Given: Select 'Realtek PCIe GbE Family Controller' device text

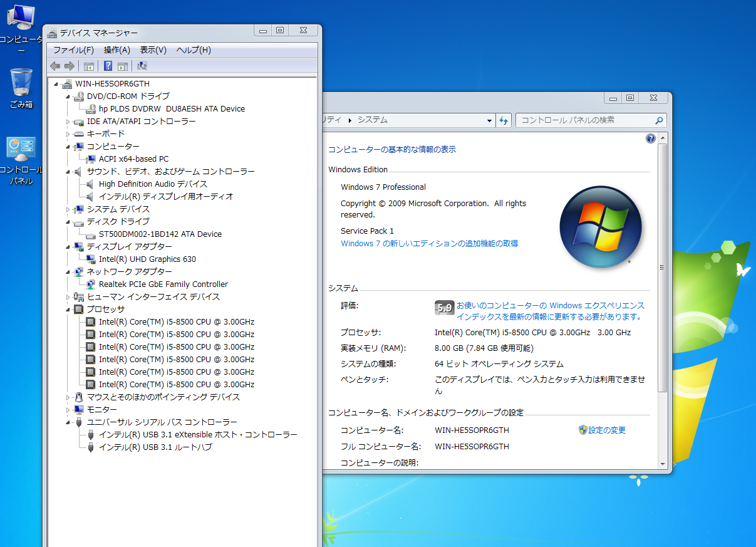Looking at the screenshot, I should pyautogui.click(x=163, y=284).
